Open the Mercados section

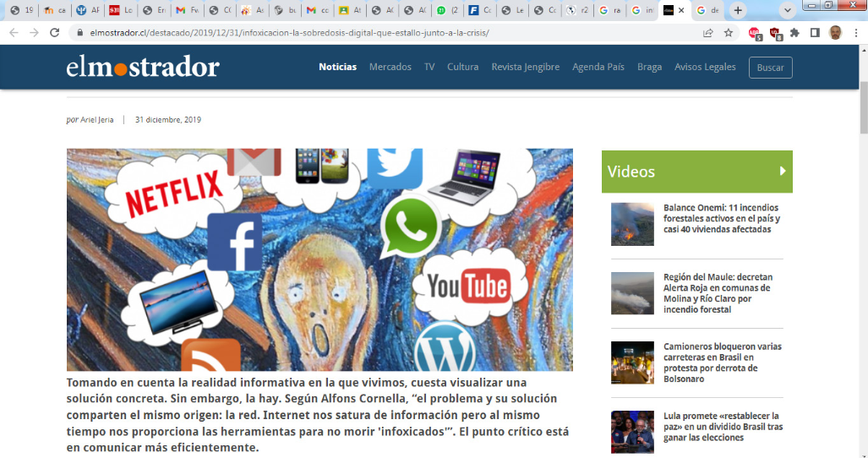pos(390,67)
